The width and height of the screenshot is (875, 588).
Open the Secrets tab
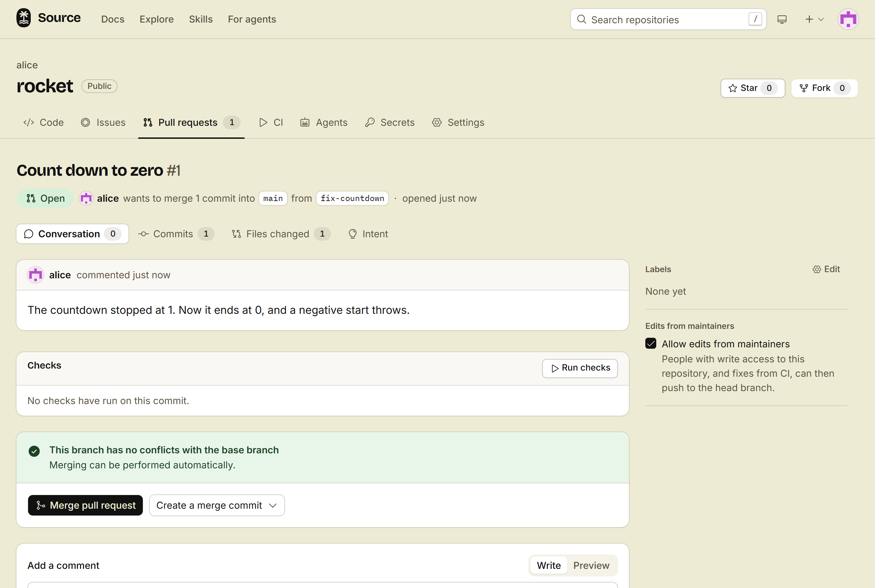click(x=390, y=122)
